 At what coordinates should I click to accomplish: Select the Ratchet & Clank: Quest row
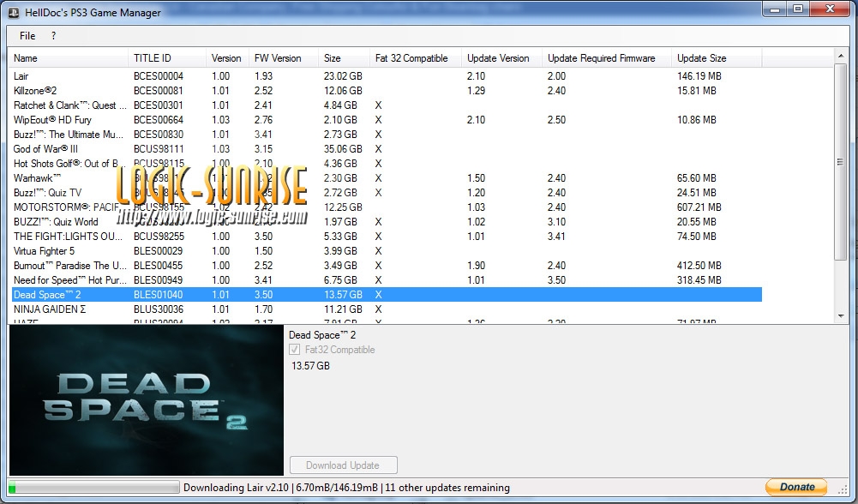point(387,105)
